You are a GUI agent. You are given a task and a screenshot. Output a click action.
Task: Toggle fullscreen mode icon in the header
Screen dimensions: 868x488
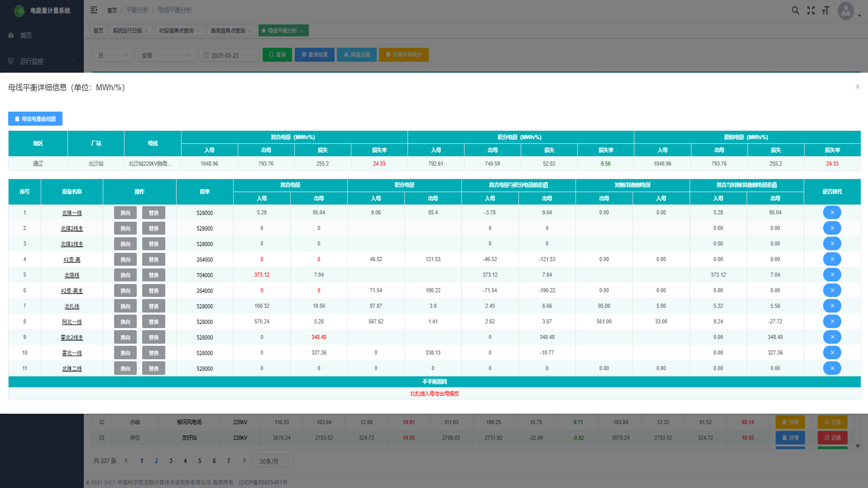tap(811, 10)
